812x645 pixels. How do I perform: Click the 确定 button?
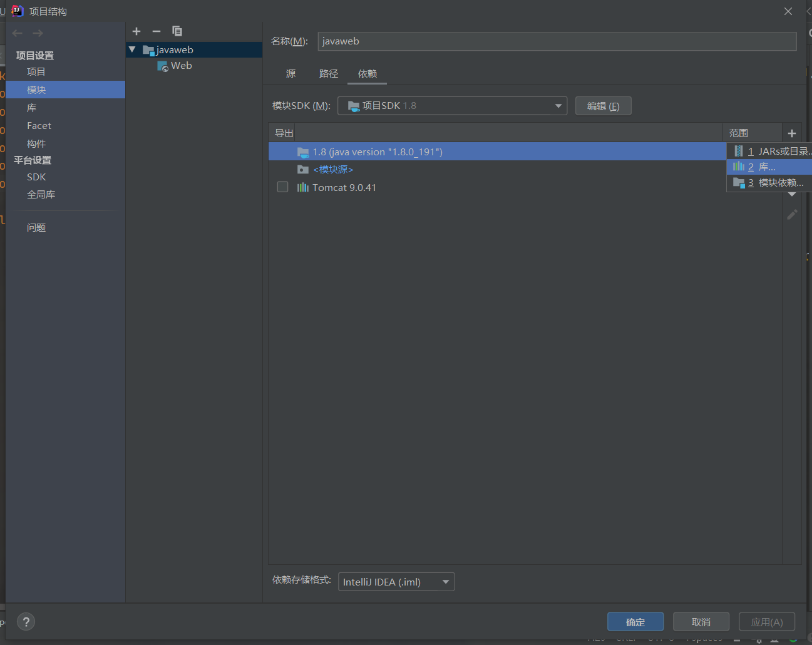coord(635,622)
